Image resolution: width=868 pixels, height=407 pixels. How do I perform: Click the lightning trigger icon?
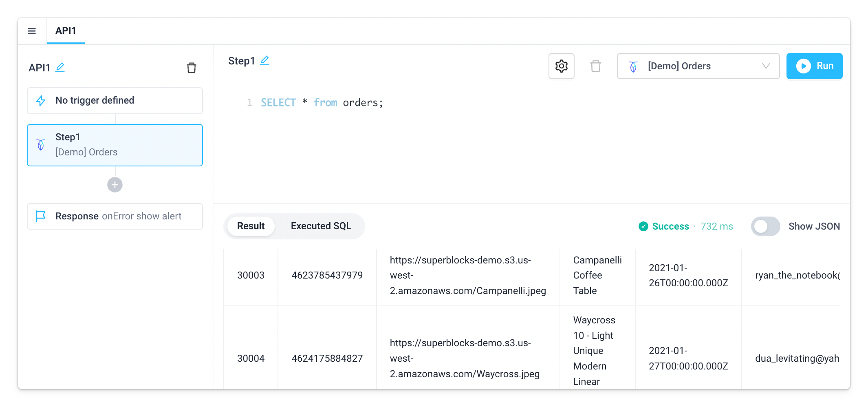click(x=41, y=100)
